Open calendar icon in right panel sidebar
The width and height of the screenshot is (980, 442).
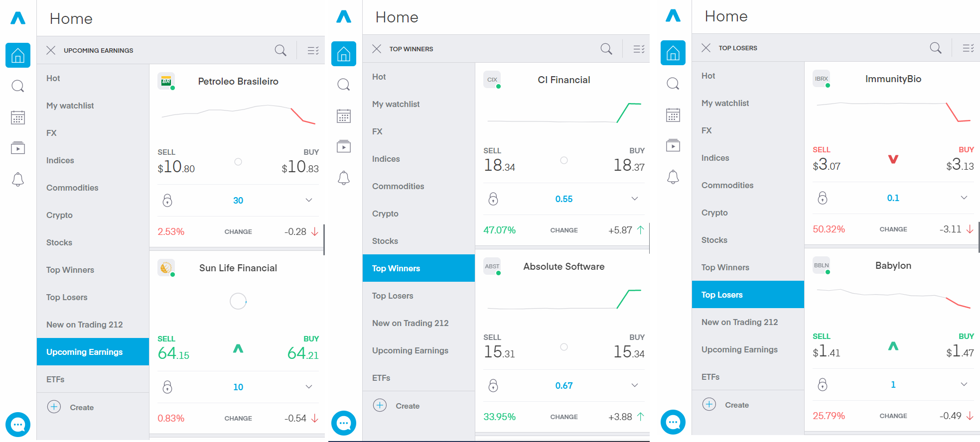pos(673,115)
